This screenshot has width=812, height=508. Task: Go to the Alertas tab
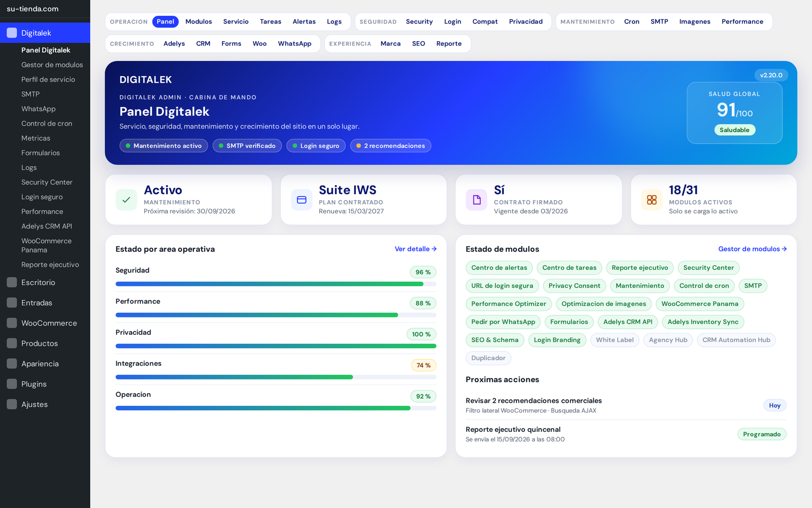point(304,22)
